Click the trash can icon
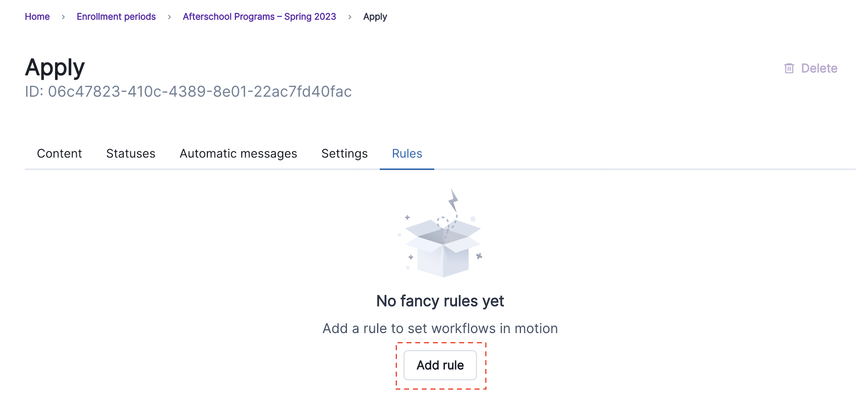The image size is (868, 413). 789,68
